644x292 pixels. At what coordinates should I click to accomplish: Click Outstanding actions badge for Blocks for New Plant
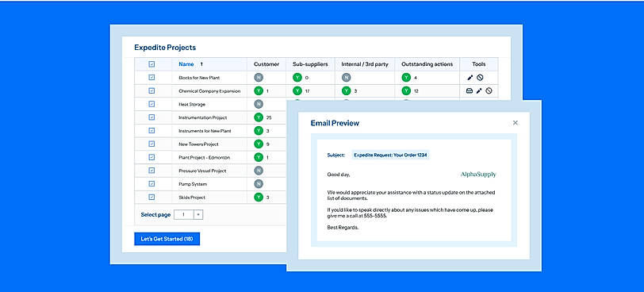[406, 78]
